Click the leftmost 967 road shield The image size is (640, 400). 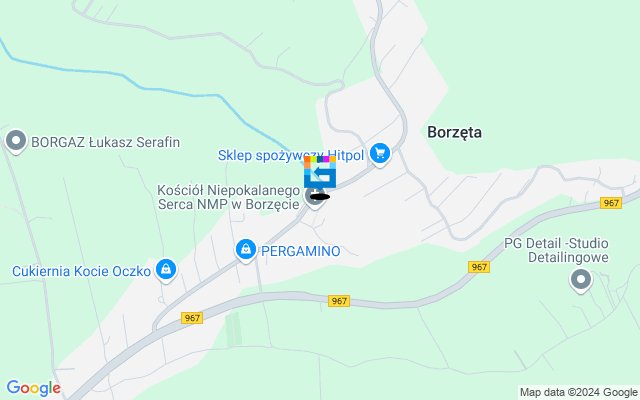click(192, 318)
